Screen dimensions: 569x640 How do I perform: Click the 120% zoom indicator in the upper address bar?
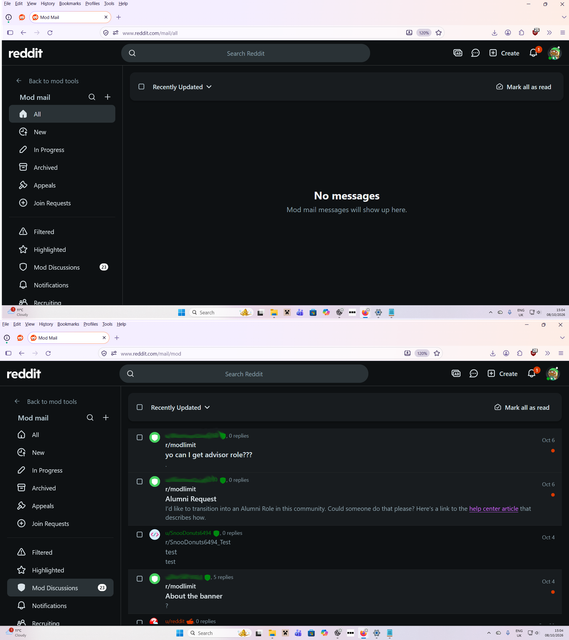(x=424, y=33)
